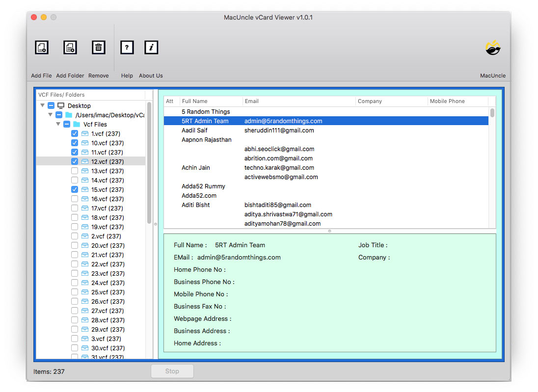
Task: Click the card icon beside 20.vcf
Action: [x=85, y=245]
